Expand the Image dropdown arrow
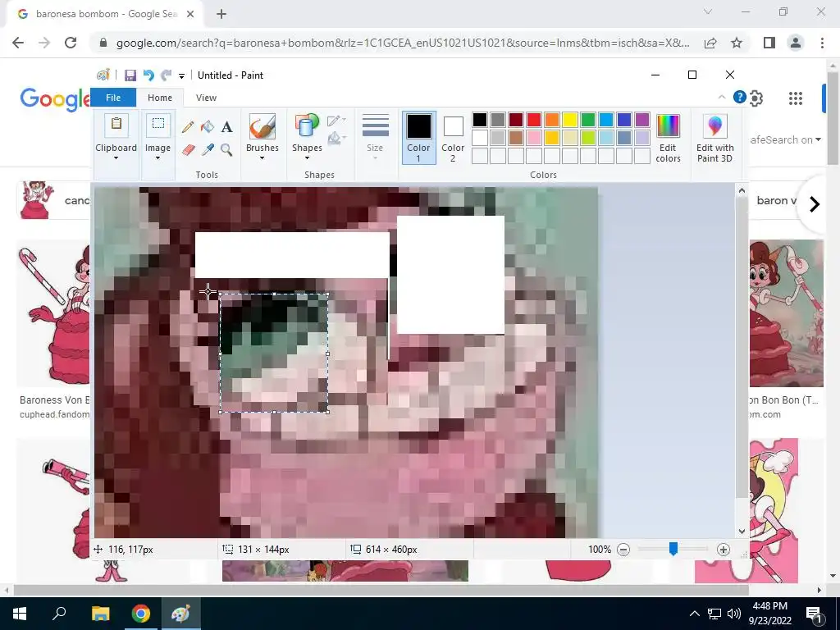Image resolution: width=840 pixels, height=630 pixels. click(157, 158)
